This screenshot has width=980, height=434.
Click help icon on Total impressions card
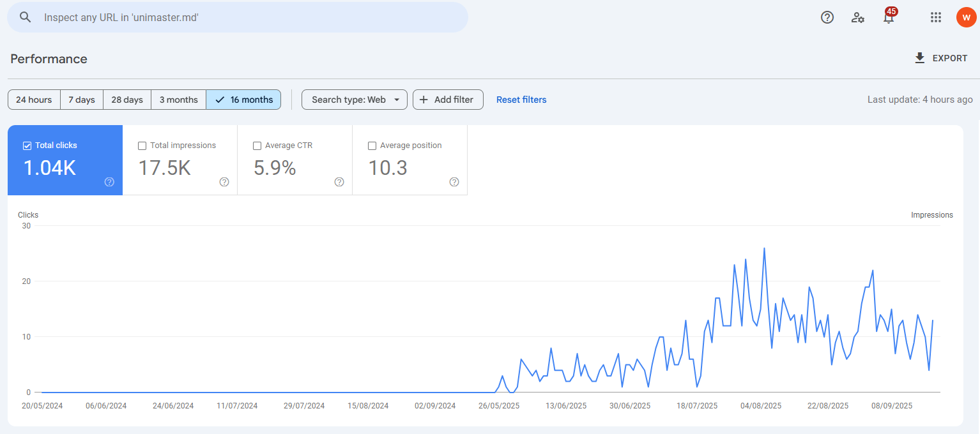click(224, 182)
